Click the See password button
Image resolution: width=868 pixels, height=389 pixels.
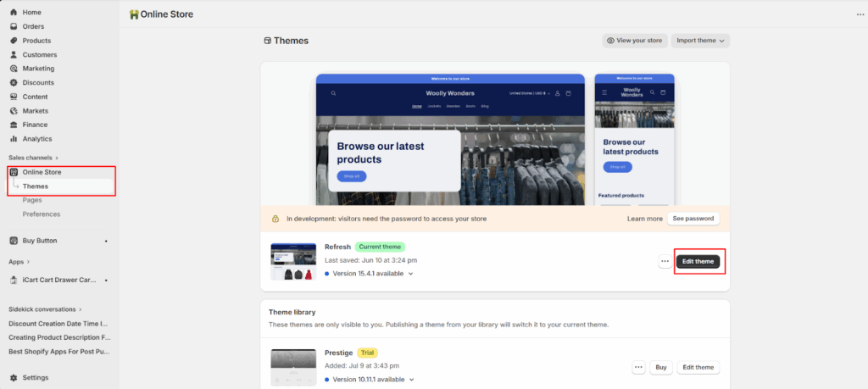click(692, 219)
